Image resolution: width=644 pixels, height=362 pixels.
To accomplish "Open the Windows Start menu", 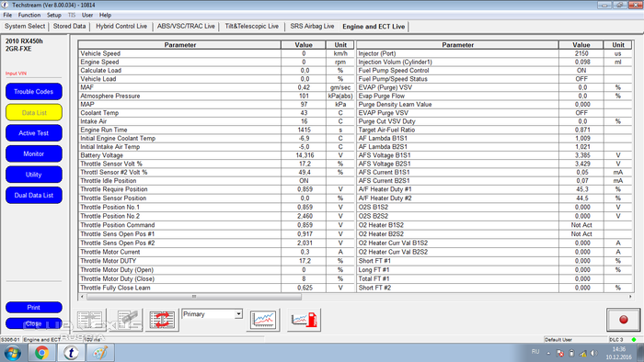I will (x=12, y=353).
